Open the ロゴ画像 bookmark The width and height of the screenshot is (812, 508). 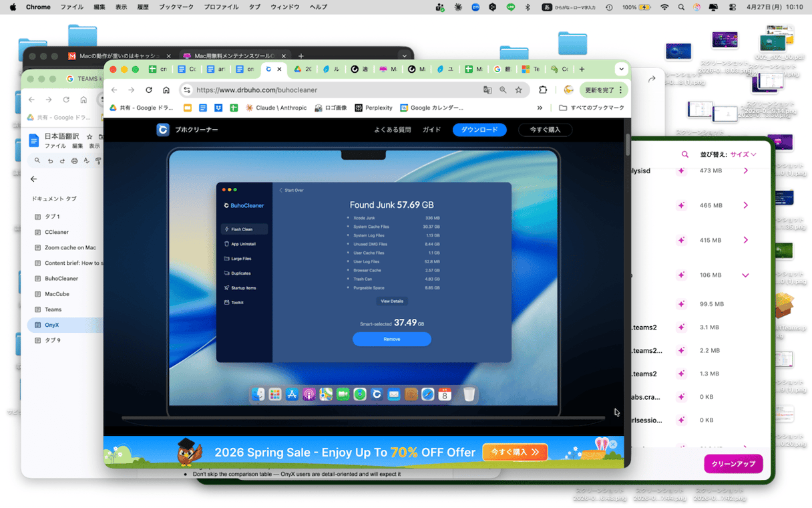pyautogui.click(x=331, y=108)
